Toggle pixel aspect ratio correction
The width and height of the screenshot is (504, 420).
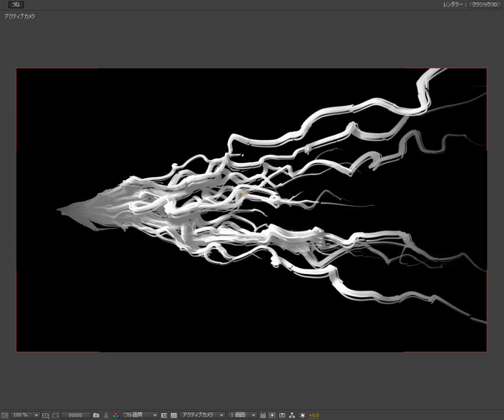click(263, 415)
